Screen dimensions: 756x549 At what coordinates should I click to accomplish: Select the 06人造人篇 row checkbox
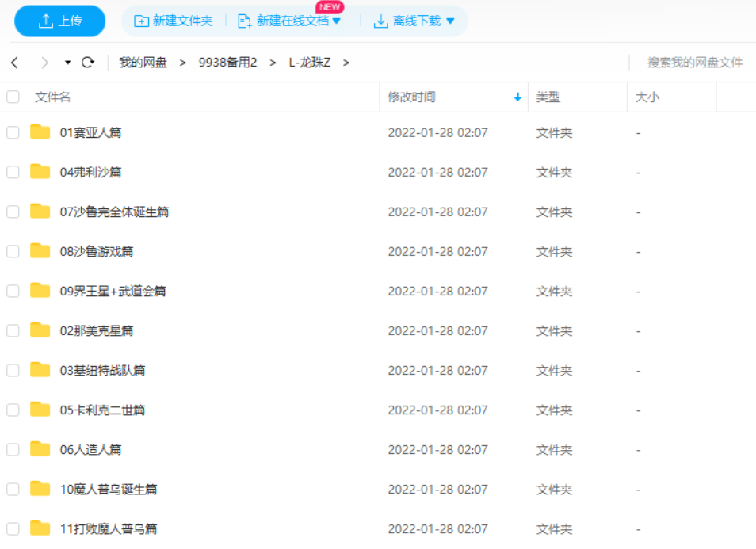click(x=13, y=449)
